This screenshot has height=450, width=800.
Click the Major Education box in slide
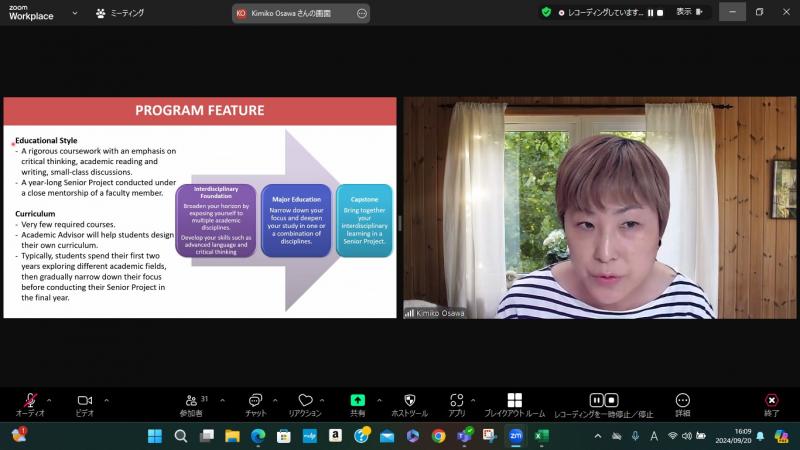point(296,220)
